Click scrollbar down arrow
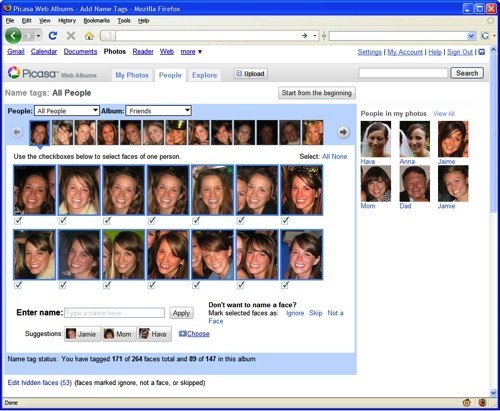 coord(493,393)
